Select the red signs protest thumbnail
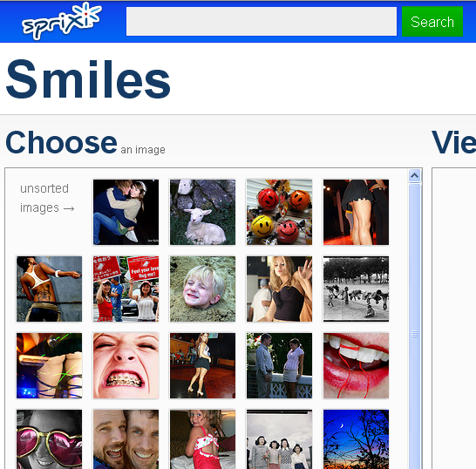This screenshot has height=469, width=476. (x=126, y=289)
